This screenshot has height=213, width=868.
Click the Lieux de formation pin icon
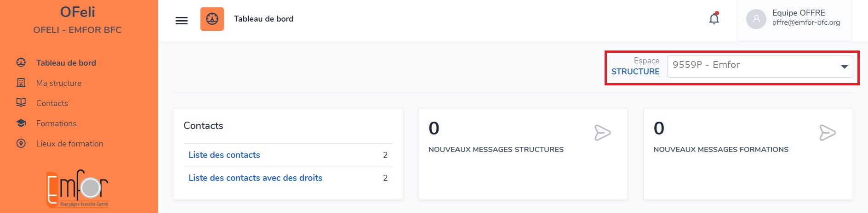click(21, 143)
